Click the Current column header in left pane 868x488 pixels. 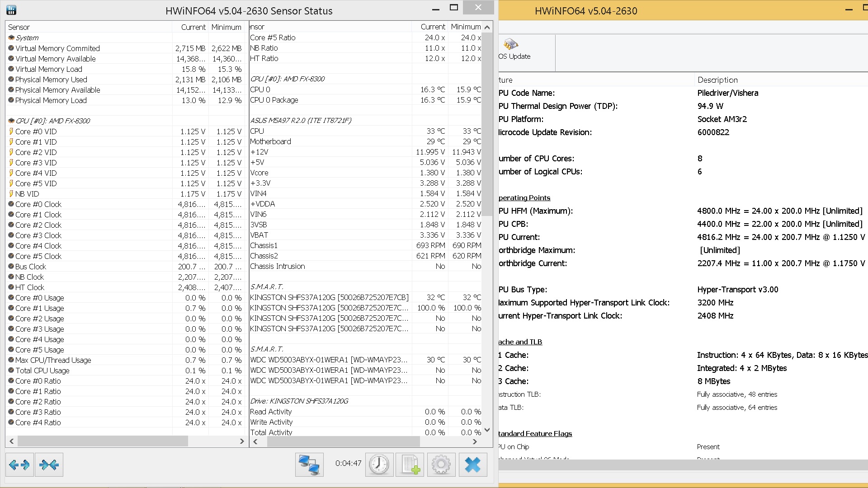click(193, 27)
